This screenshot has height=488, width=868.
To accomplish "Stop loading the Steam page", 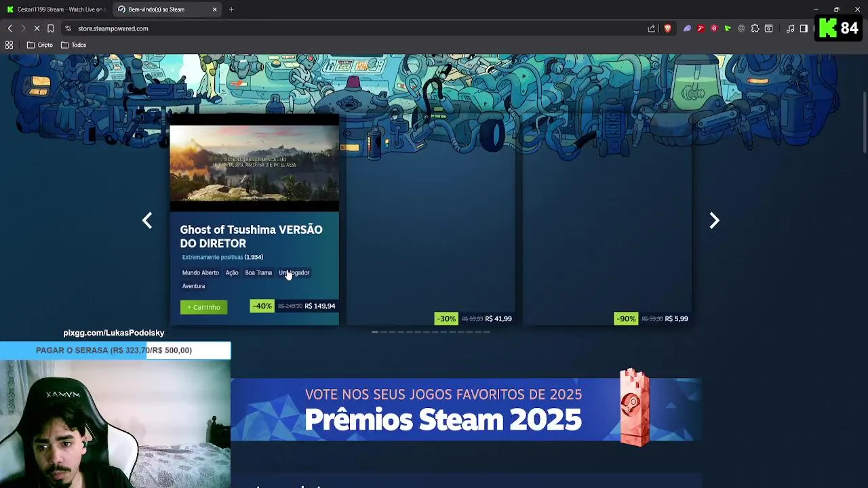I will (x=37, y=28).
